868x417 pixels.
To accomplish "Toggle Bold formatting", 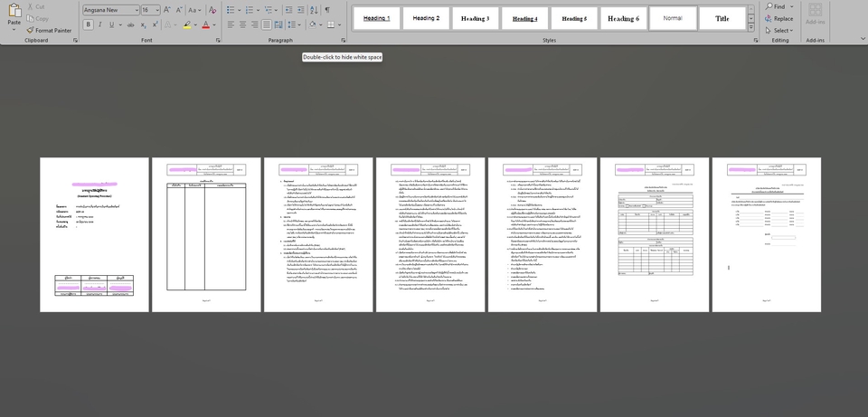I will [x=89, y=25].
